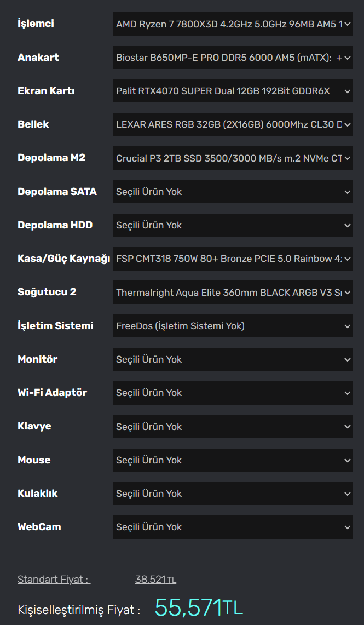Open the Depolama M2 storage dropdown
364x625 pixels.
233,158
